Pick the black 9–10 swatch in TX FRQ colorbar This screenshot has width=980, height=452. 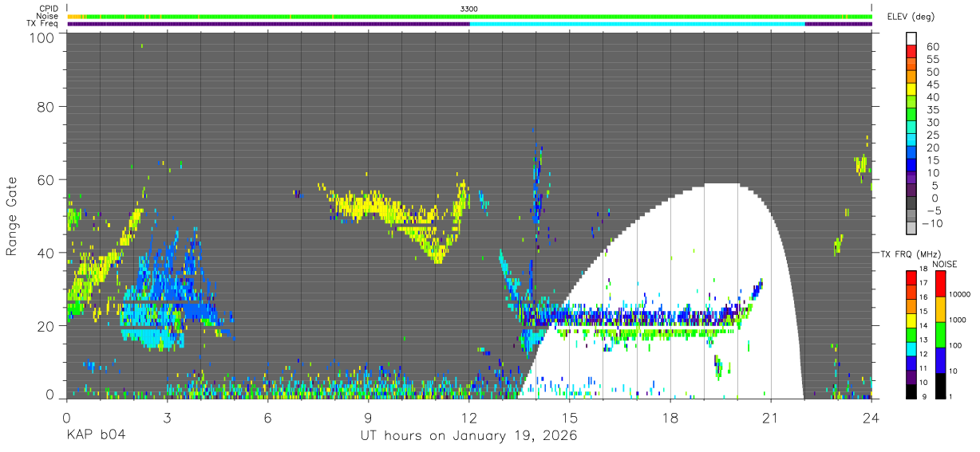coord(911,391)
